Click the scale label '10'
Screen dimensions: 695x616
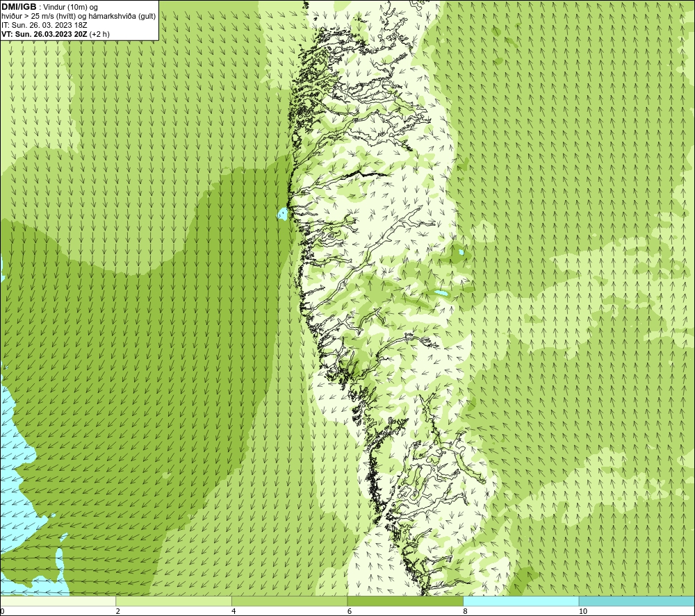pos(583,612)
